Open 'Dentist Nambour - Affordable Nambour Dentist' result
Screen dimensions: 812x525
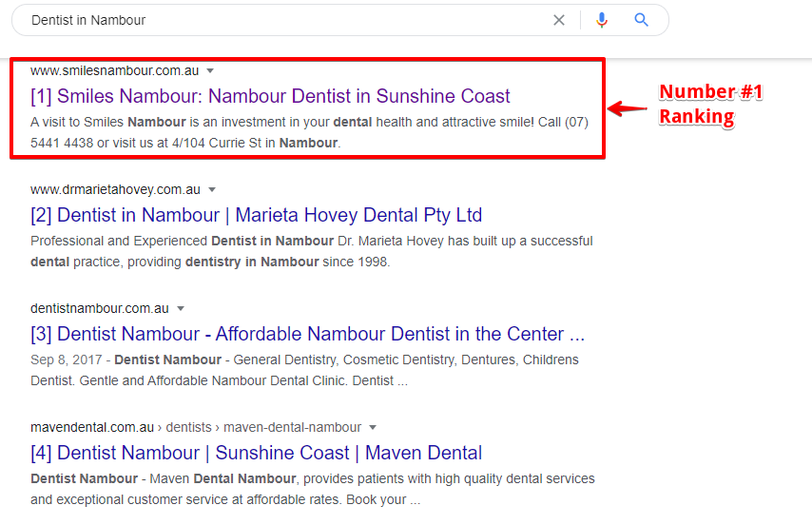(x=308, y=335)
